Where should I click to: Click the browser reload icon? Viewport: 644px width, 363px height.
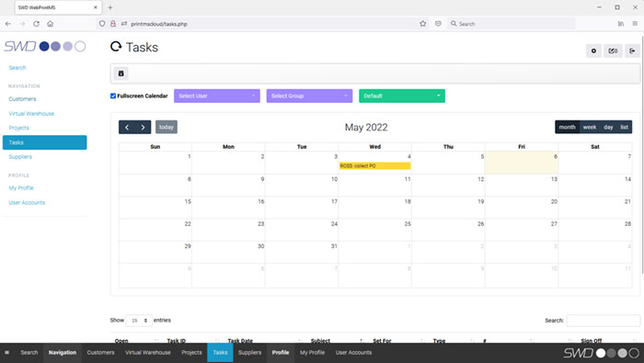click(36, 24)
